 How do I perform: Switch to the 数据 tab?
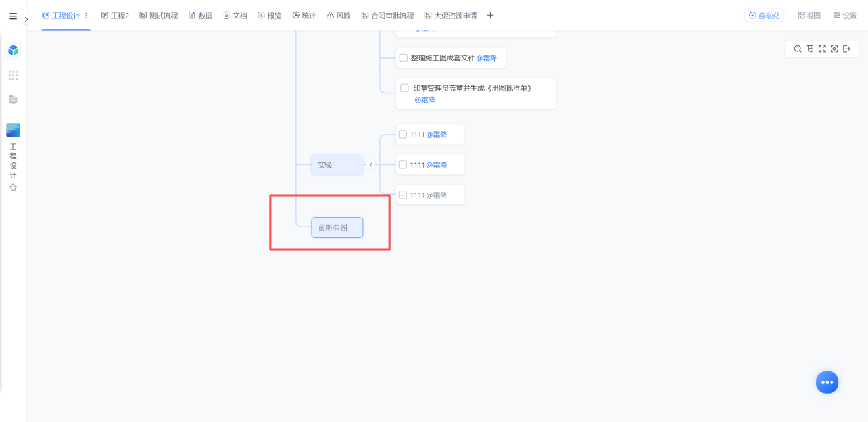coord(201,16)
